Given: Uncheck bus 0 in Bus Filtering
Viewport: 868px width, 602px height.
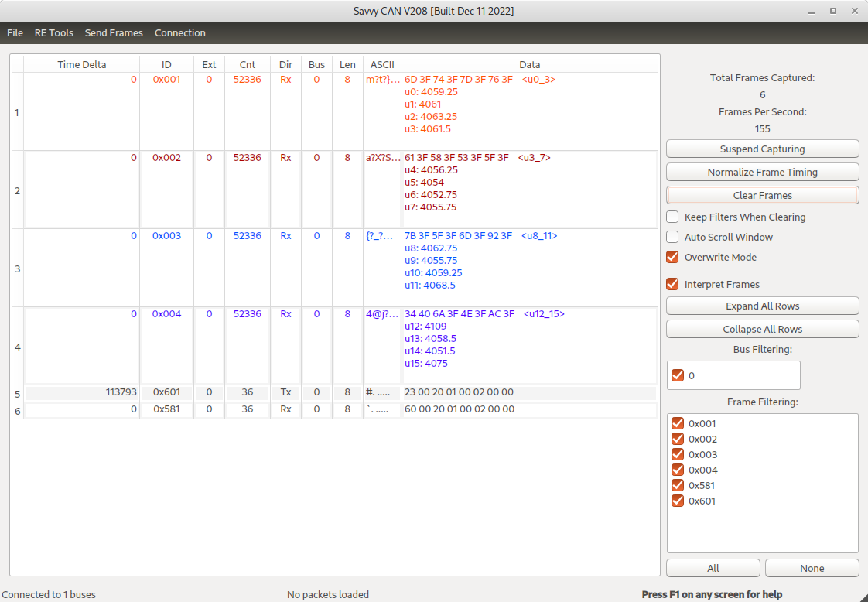Looking at the screenshot, I should 678,375.
